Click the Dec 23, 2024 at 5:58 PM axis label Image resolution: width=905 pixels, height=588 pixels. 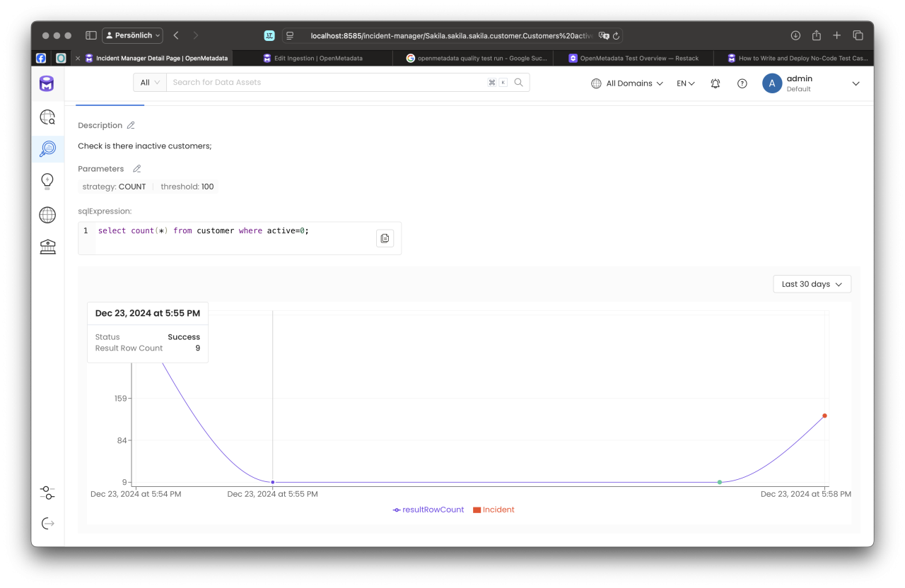click(806, 494)
